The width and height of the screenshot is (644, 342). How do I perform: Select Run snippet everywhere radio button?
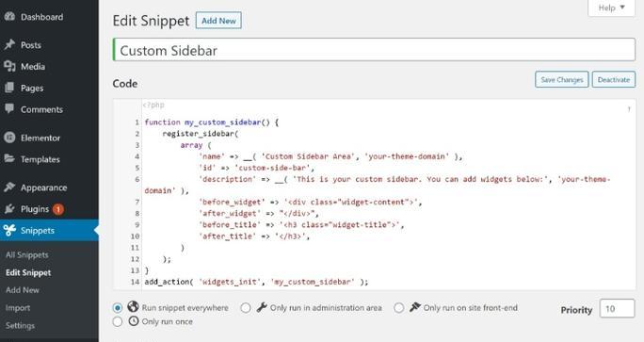(118, 308)
